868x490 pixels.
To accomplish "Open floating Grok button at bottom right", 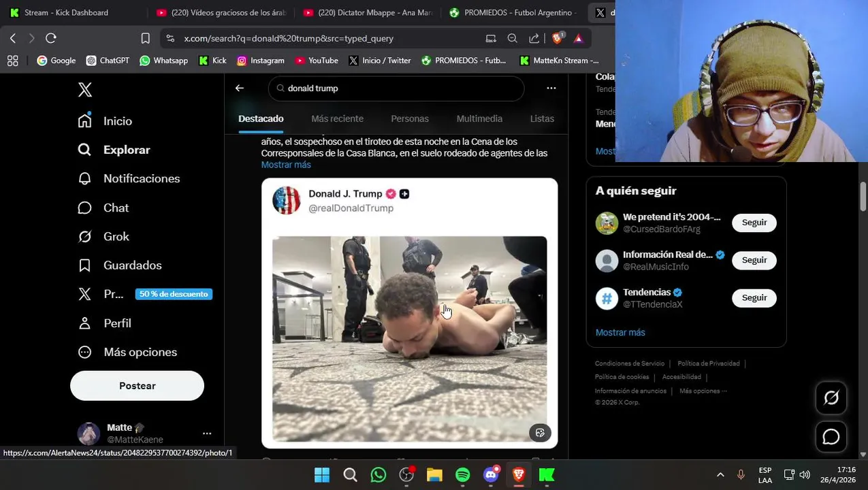I will pos(831,398).
